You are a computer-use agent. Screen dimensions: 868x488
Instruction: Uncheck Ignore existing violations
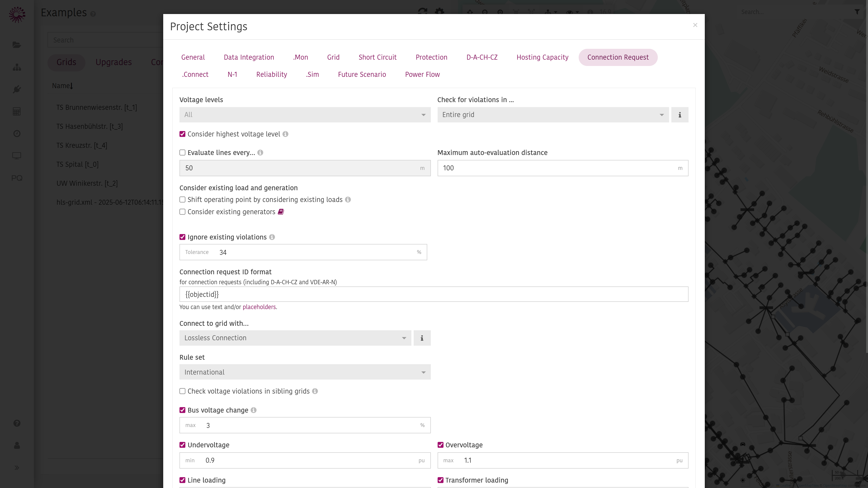point(182,237)
